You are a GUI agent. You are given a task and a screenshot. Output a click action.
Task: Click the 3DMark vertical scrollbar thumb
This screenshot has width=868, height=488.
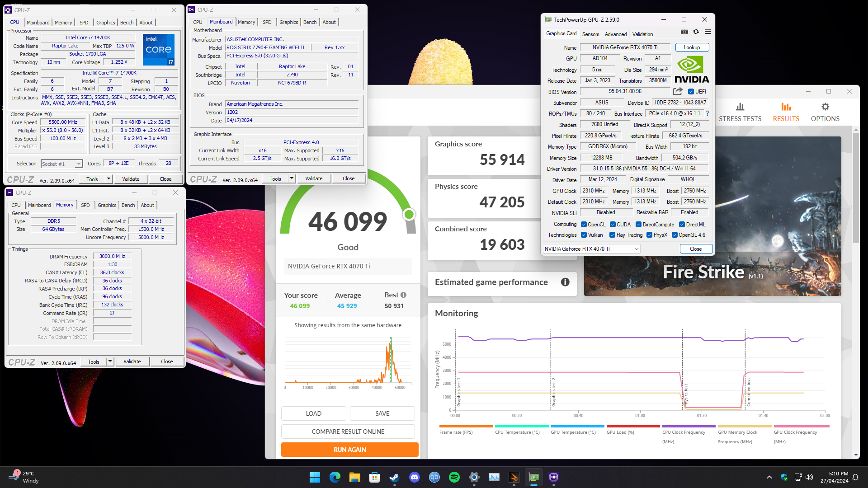[856, 188]
